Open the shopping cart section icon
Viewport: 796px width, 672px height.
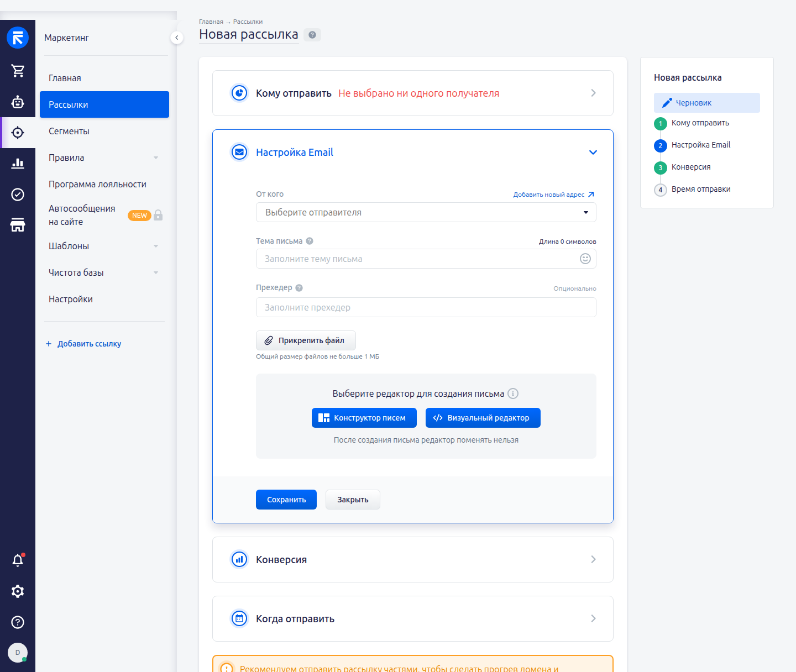tap(18, 71)
